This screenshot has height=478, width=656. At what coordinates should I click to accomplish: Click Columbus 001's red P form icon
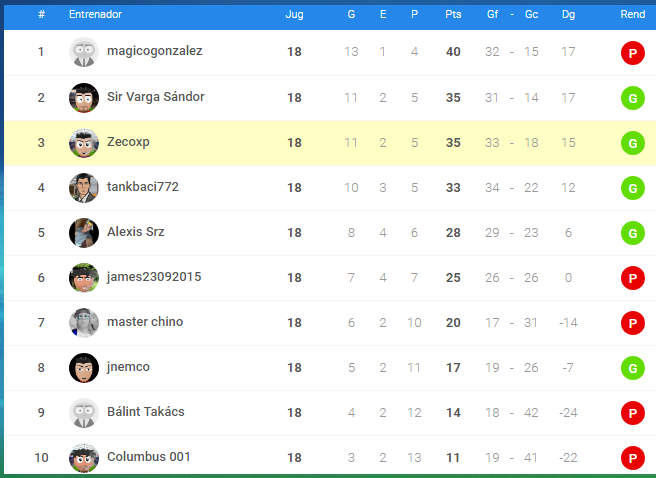(x=633, y=458)
